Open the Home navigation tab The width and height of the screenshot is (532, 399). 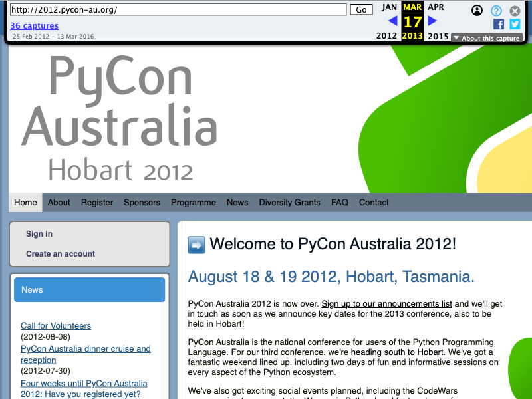(x=25, y=203)
